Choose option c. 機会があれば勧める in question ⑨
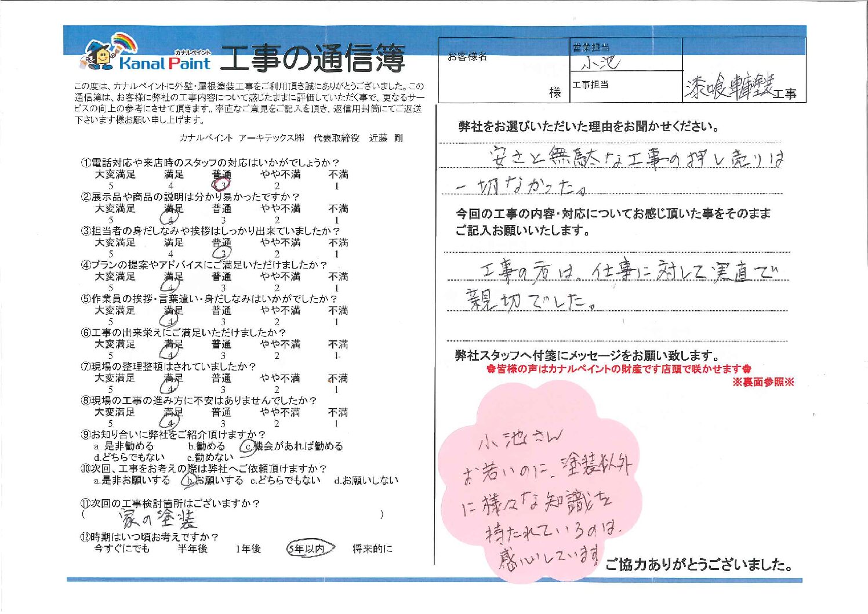Viewport: 868px width, 614px height. point(293,446)
